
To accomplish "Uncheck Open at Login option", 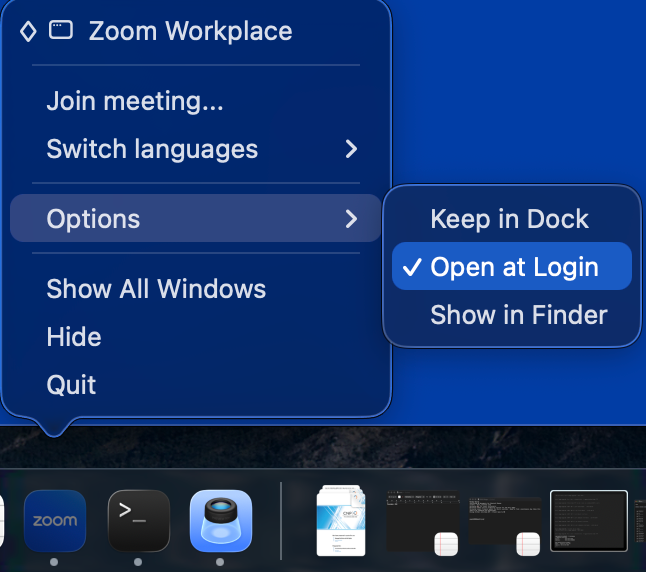I will (512, 267).
